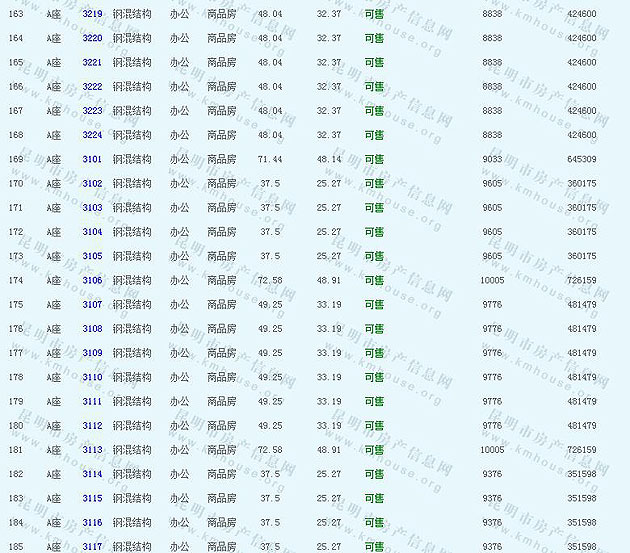This screenshot has width=630, height=553.
Task: View details for room 3104
Action: [x=92, y=232]
